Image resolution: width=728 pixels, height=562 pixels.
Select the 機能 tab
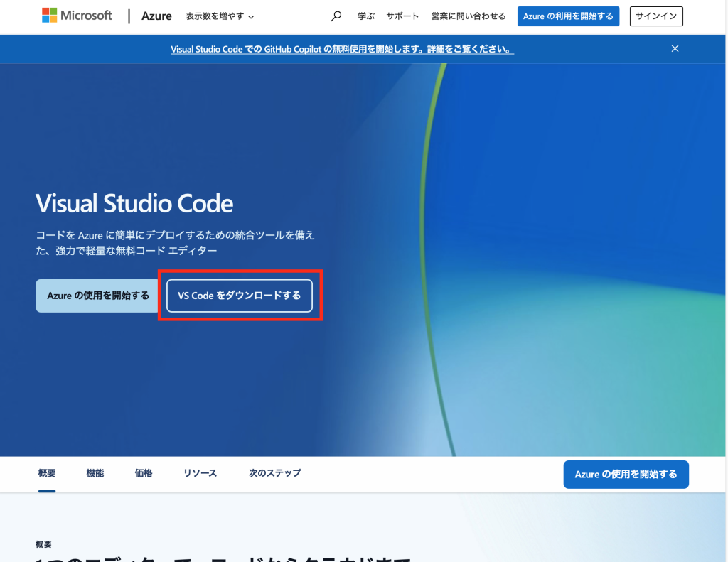(x=95, y=473)
